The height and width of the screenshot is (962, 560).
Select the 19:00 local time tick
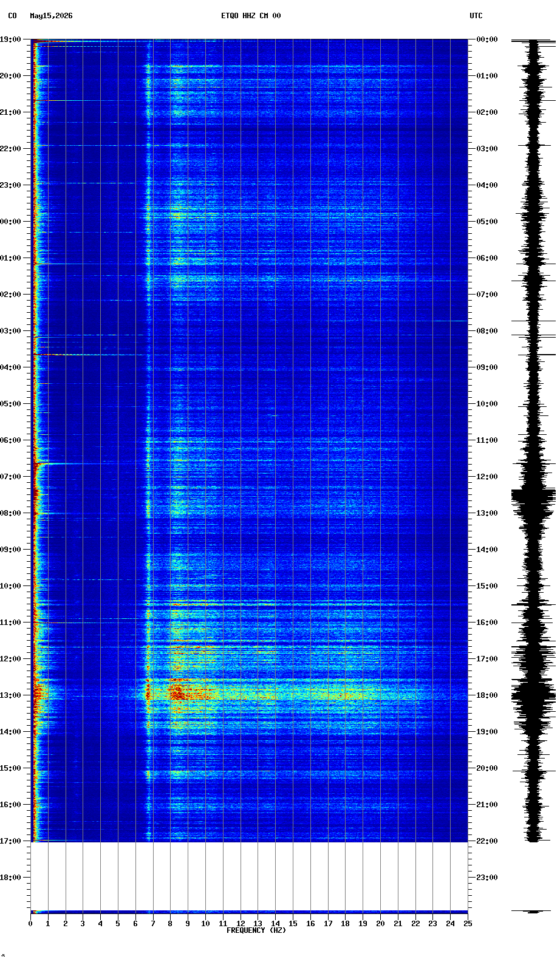10,39
